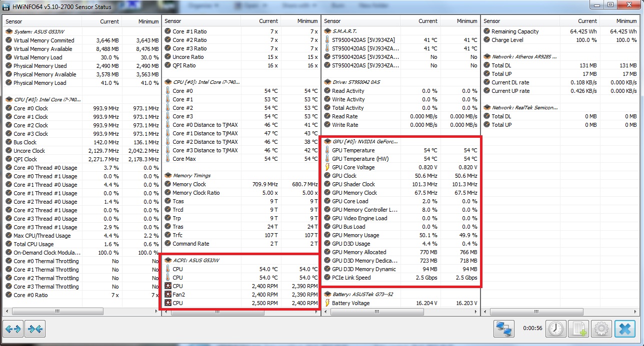
Task: Select the Uncore Ratio row
Action: (241, 57)
